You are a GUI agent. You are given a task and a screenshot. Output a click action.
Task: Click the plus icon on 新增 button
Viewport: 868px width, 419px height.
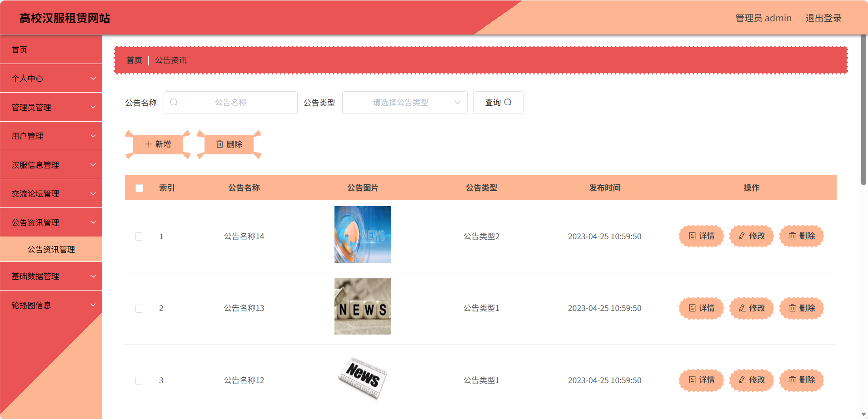coord(148,144)
